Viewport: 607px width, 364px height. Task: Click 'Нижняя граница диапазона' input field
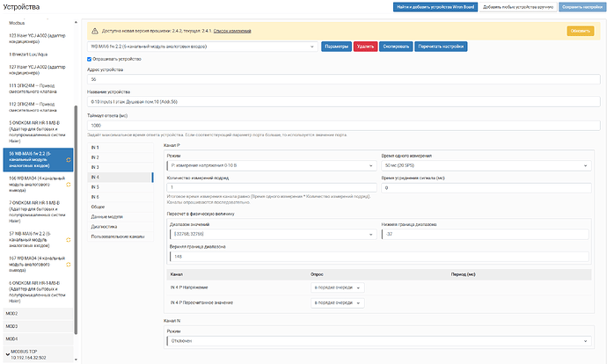485,234
